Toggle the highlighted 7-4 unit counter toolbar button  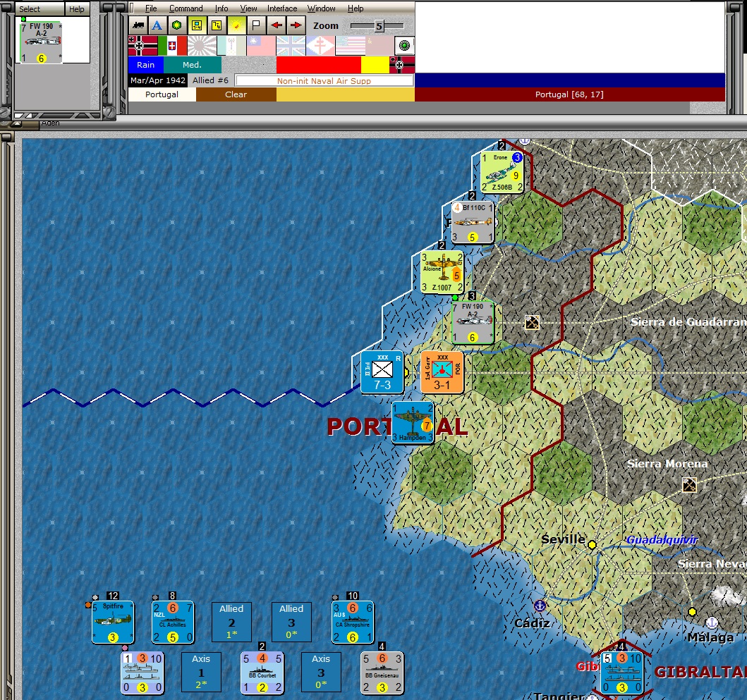197,25
